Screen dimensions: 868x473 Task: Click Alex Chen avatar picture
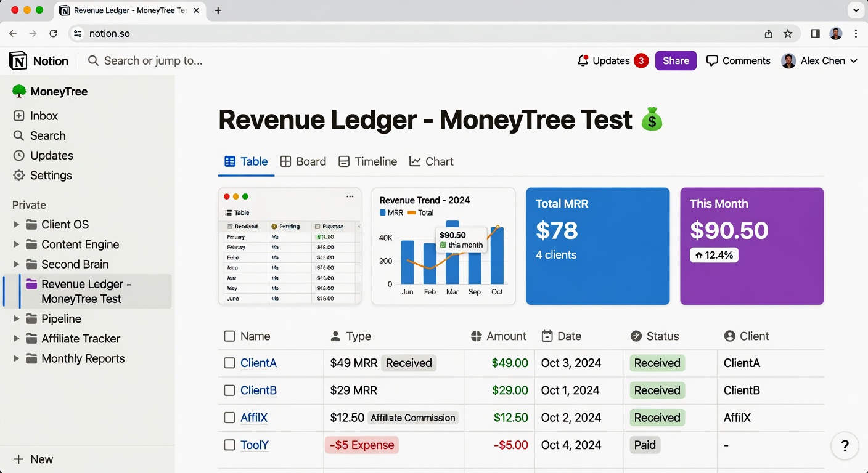[788, 60]
